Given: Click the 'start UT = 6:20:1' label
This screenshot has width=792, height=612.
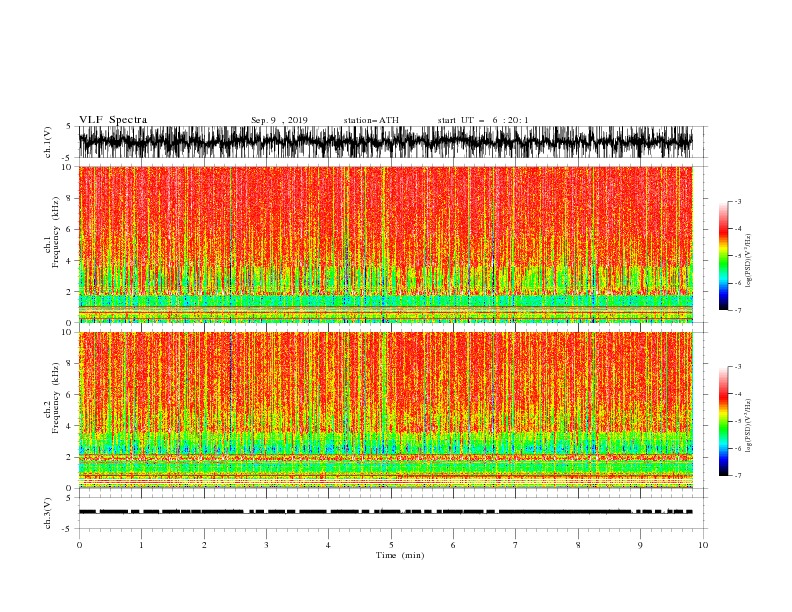Looking at the screenshot, I should click(483, 120).
